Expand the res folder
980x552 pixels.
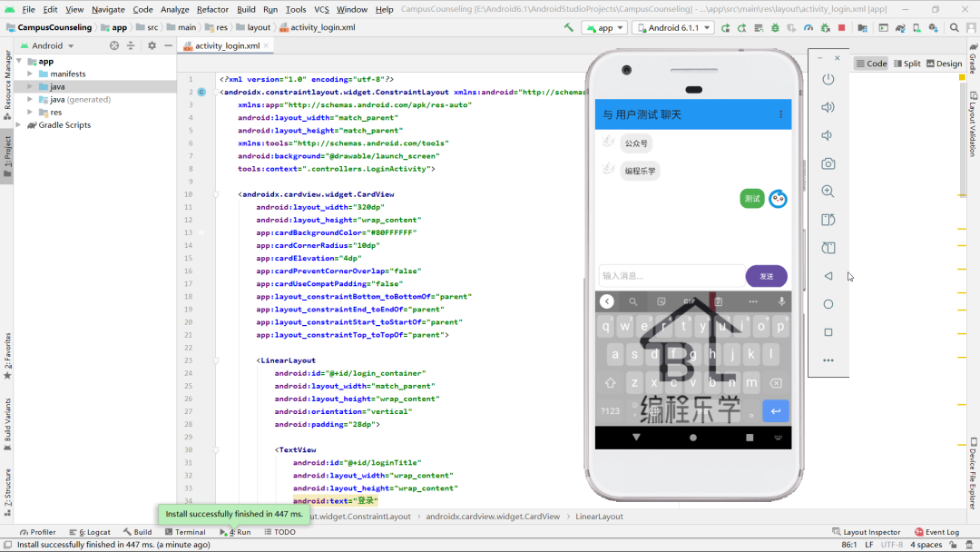click(29, 112)
